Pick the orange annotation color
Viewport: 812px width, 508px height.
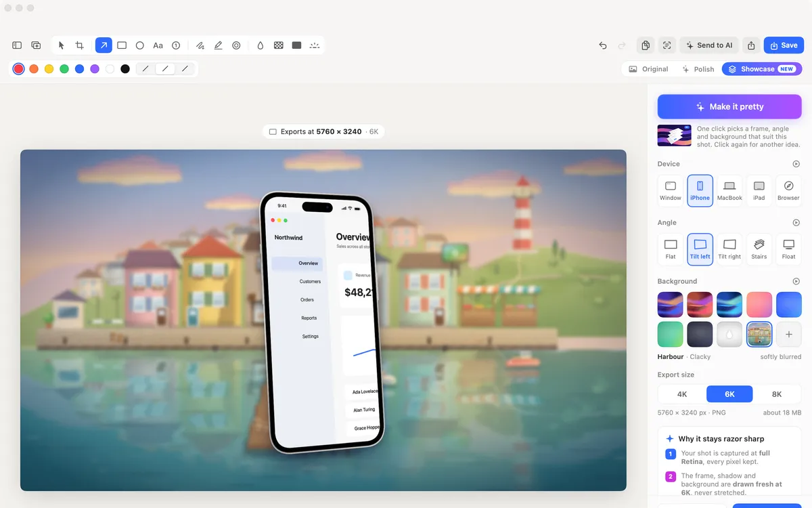coord(34,69)
